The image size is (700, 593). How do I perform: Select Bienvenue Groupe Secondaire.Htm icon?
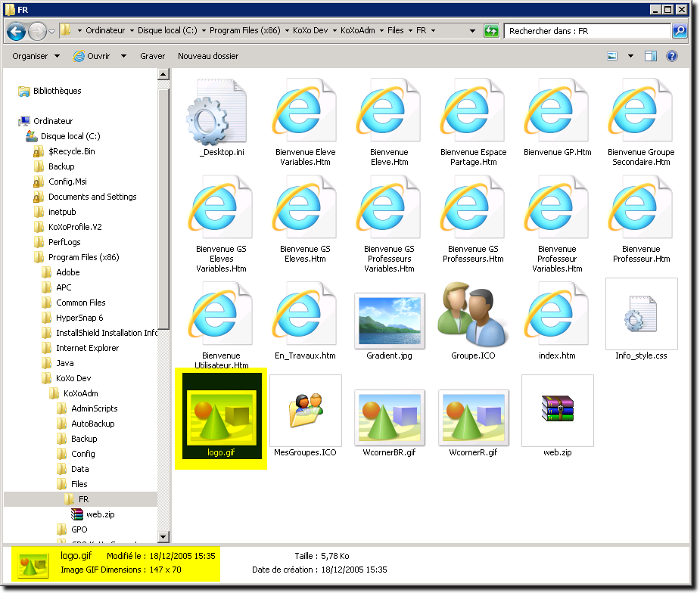coord(641,111)
